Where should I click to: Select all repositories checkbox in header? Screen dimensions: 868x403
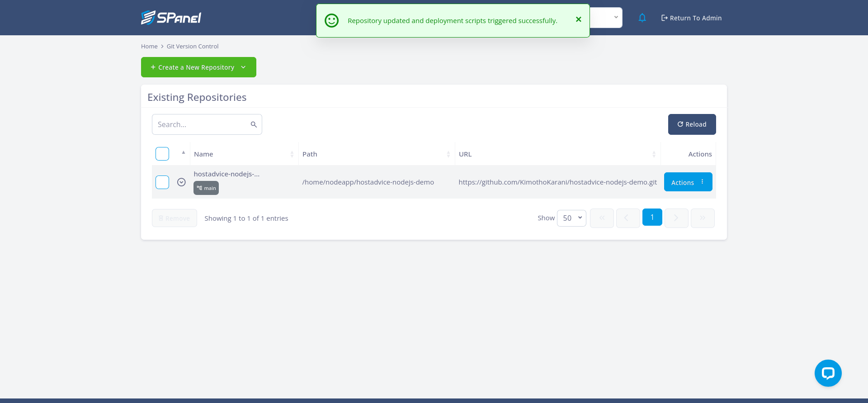(162, 154)
